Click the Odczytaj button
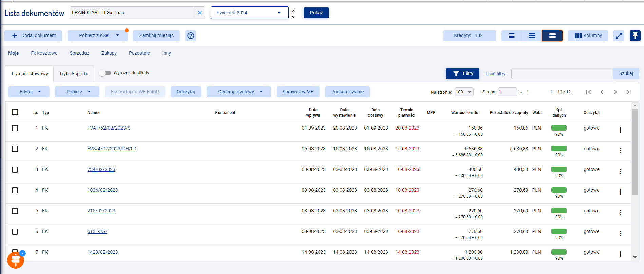 [x=186, y=92]
